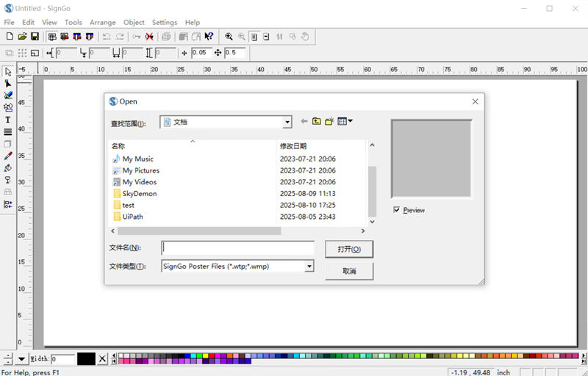Image resolution: width=588 pixels, height=376 pixels.
Task: Click the 打开(O) open button
Action: pyautogui.click(x=349, y=250)
